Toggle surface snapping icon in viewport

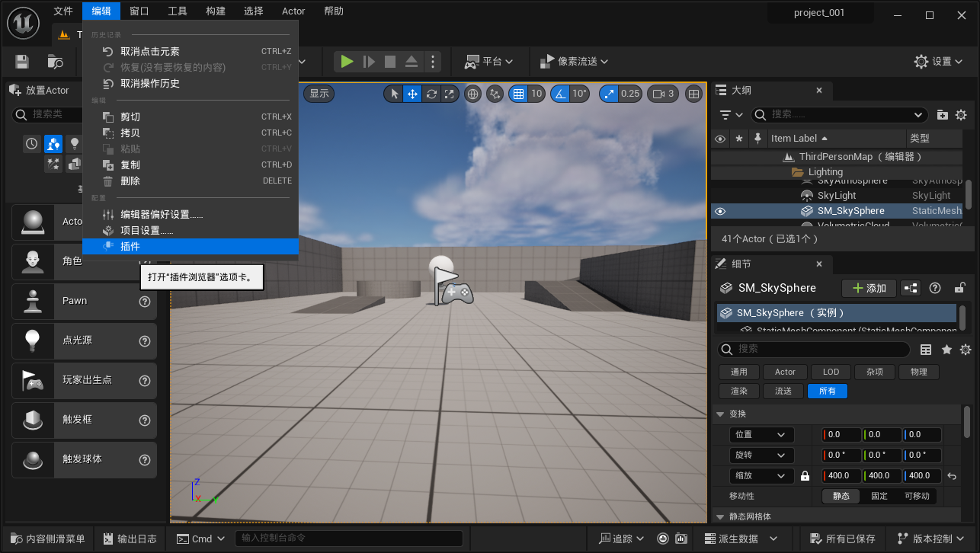495,94
